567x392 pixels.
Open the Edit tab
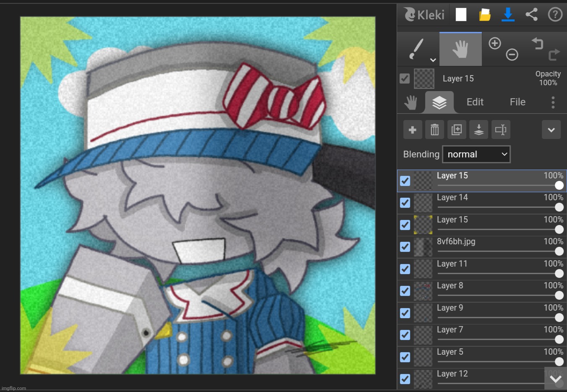pos(475,102)
